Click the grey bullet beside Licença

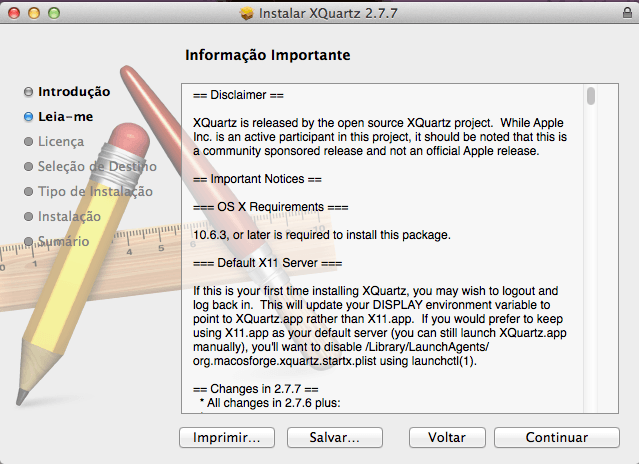point(28,141)
